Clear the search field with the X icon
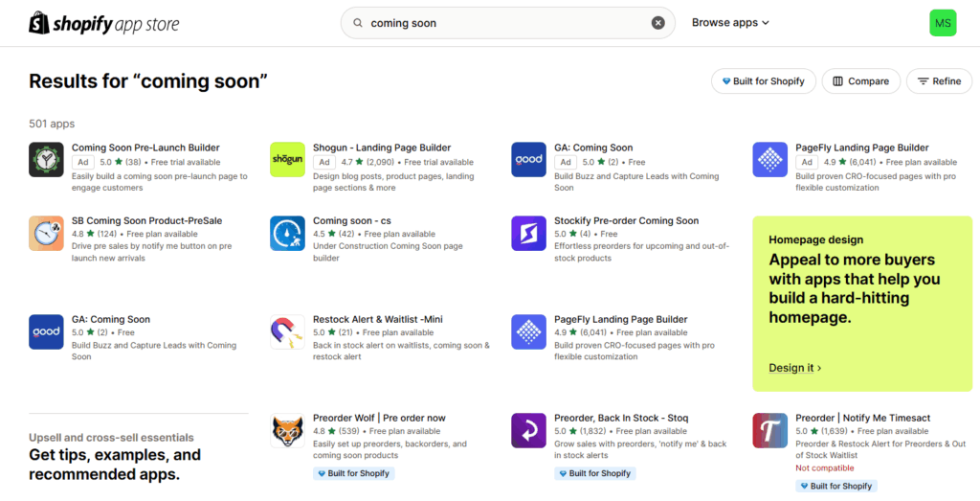 658,23
